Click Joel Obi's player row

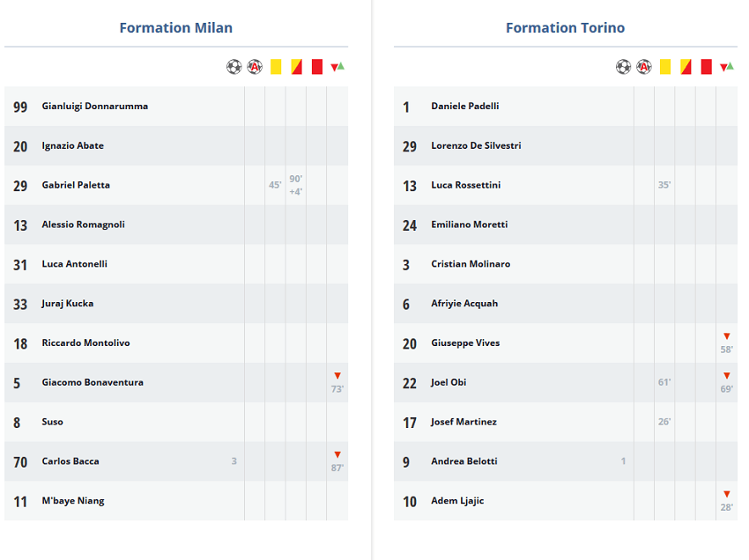point(566,382)
